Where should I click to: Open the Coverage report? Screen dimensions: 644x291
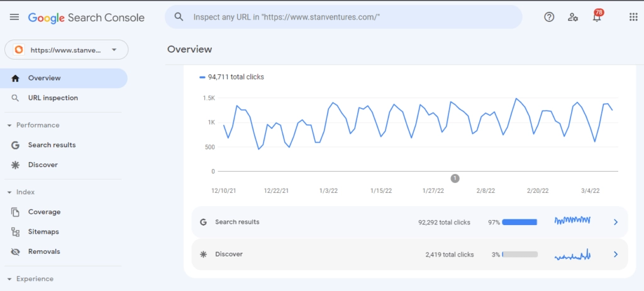click(x=44, y=212)
